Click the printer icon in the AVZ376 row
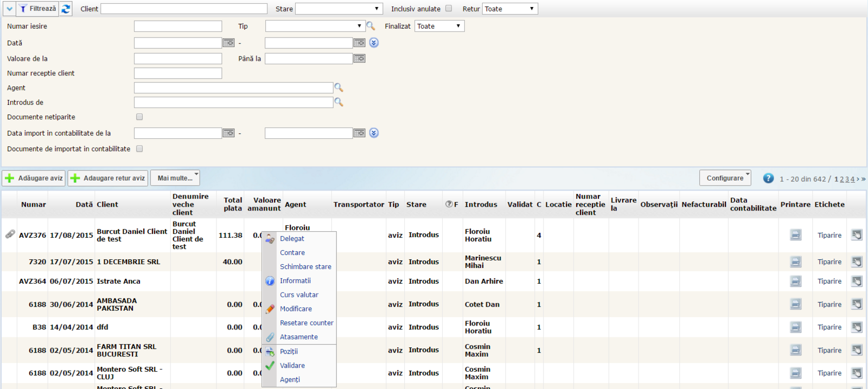 795,235
